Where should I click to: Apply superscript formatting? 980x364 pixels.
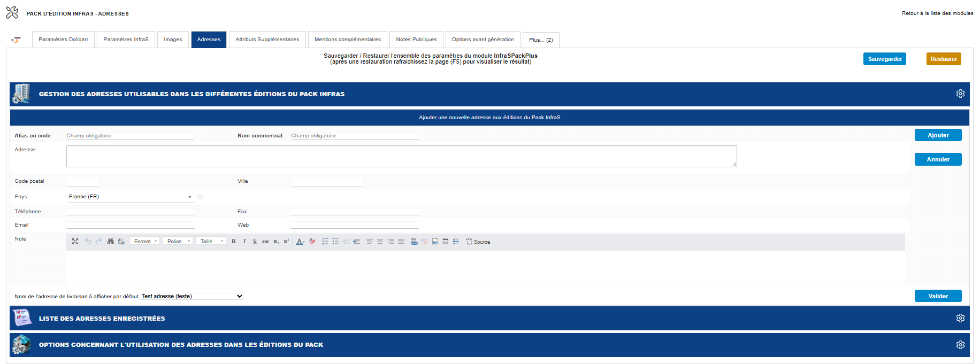click(286, 242)
